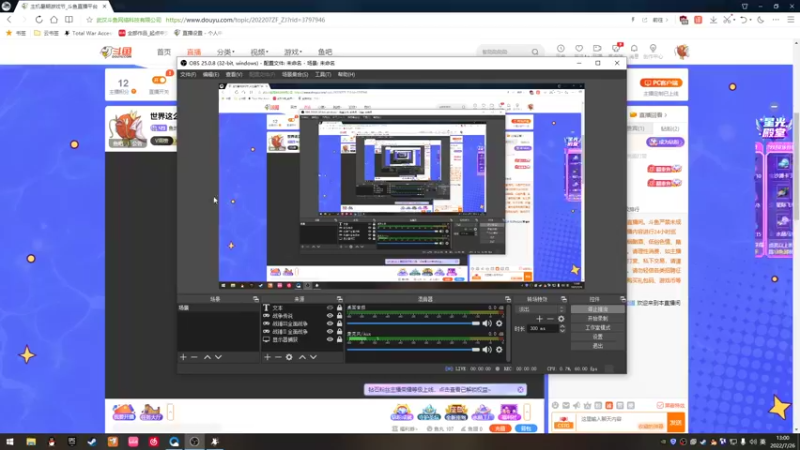The width and height of the screenshot is (800, 450).
Task: Toggle visibility of second source row
Action: [x=330, y=316]
